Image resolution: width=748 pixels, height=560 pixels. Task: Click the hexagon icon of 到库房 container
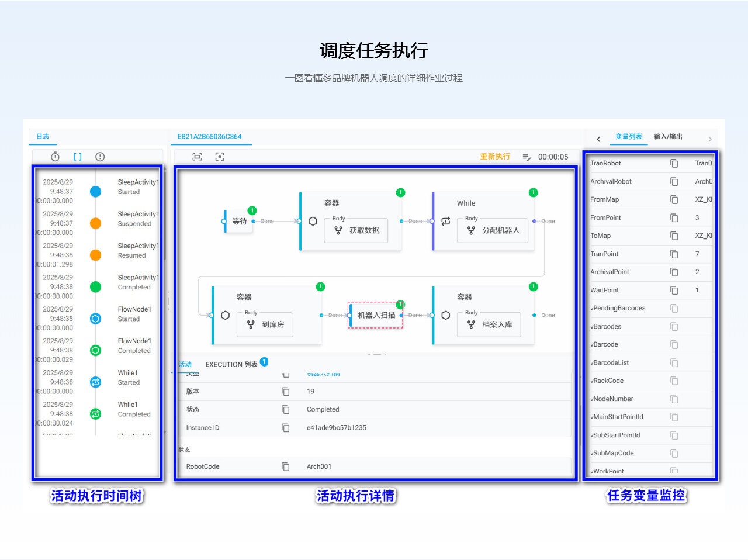pyautogui.click(x=226, y=315)
